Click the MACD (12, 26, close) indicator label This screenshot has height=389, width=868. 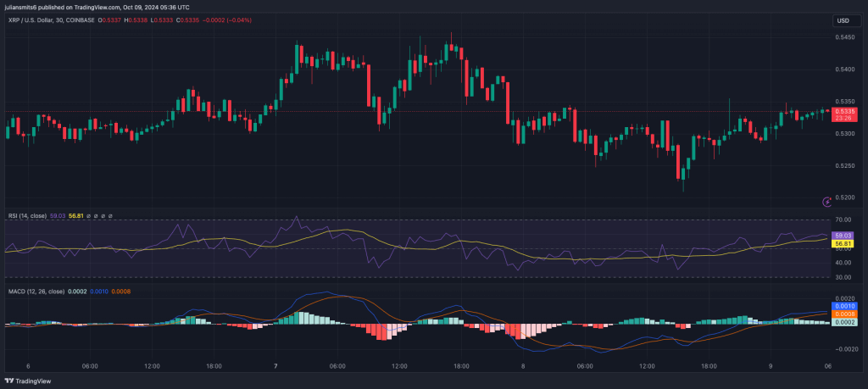36,291
